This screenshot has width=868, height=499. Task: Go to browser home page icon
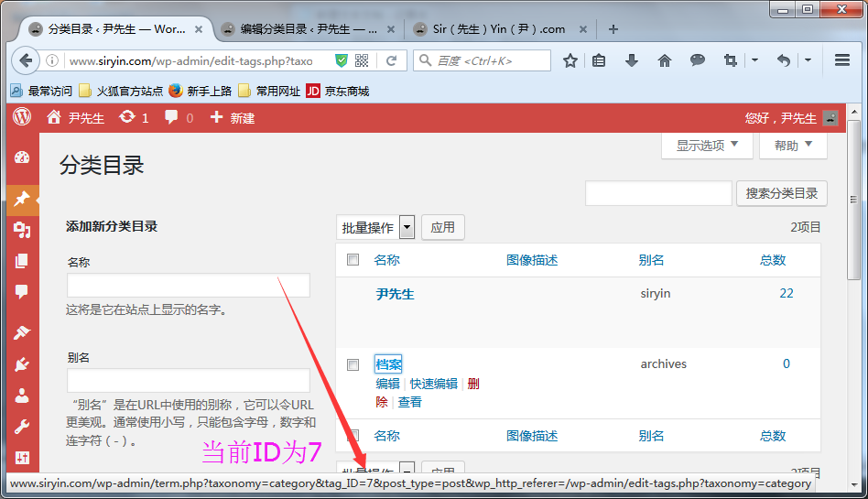pos(665,60)
